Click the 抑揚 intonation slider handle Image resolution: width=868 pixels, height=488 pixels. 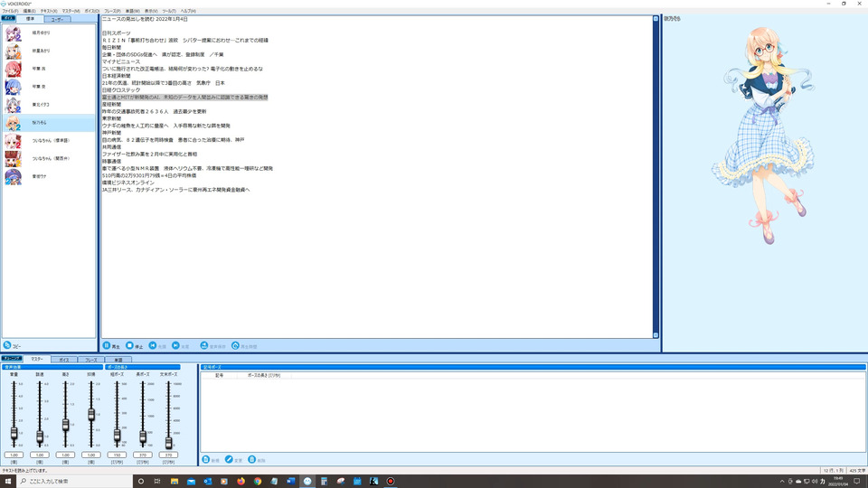[x=91, y=415]
